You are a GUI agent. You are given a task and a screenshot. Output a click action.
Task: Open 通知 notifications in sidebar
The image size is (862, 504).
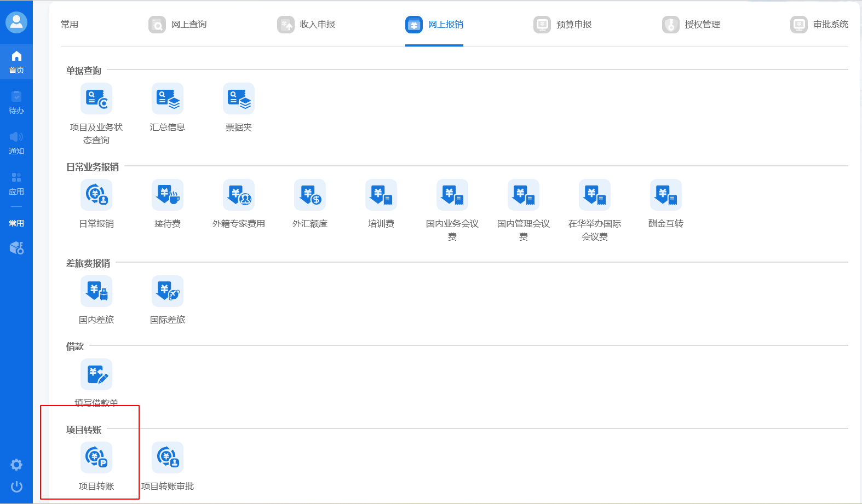pyautogui.click(x=16, y=143)
